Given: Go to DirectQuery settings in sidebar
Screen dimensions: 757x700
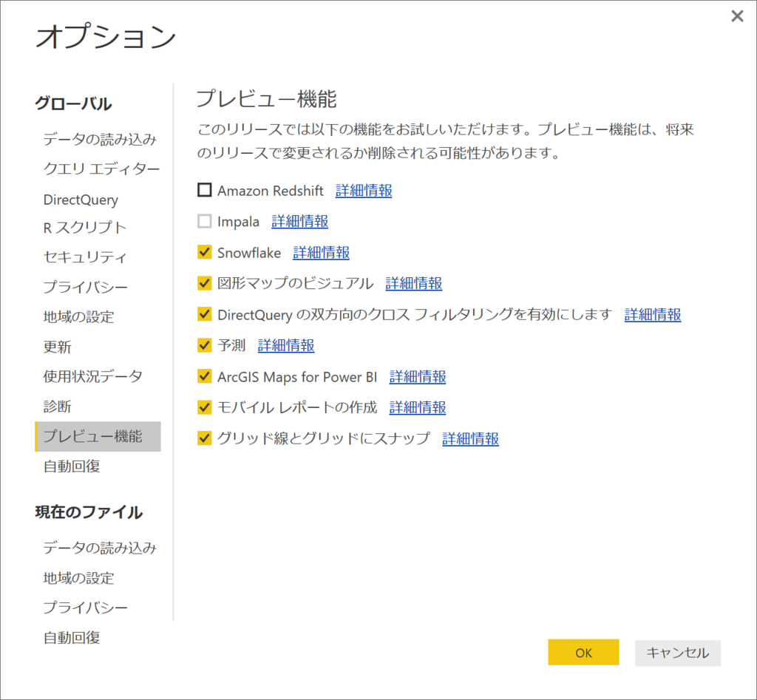Looking at the screenshot, I should [81, 200].
